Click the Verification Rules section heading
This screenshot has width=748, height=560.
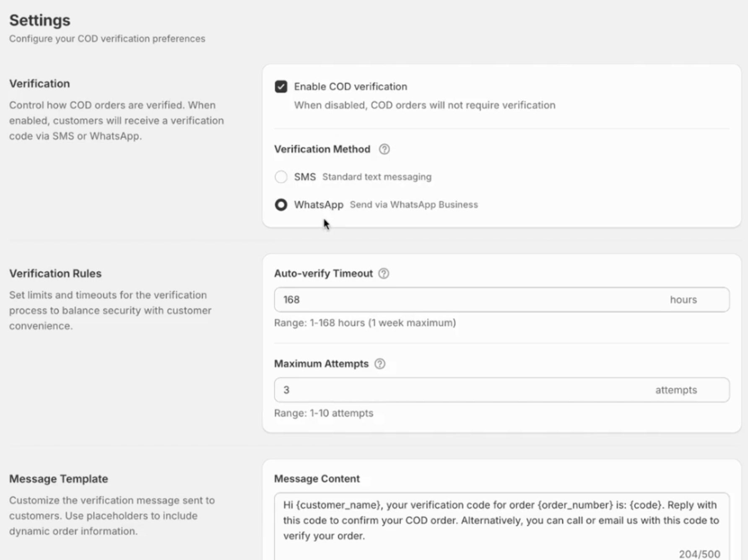click(55, 273)
